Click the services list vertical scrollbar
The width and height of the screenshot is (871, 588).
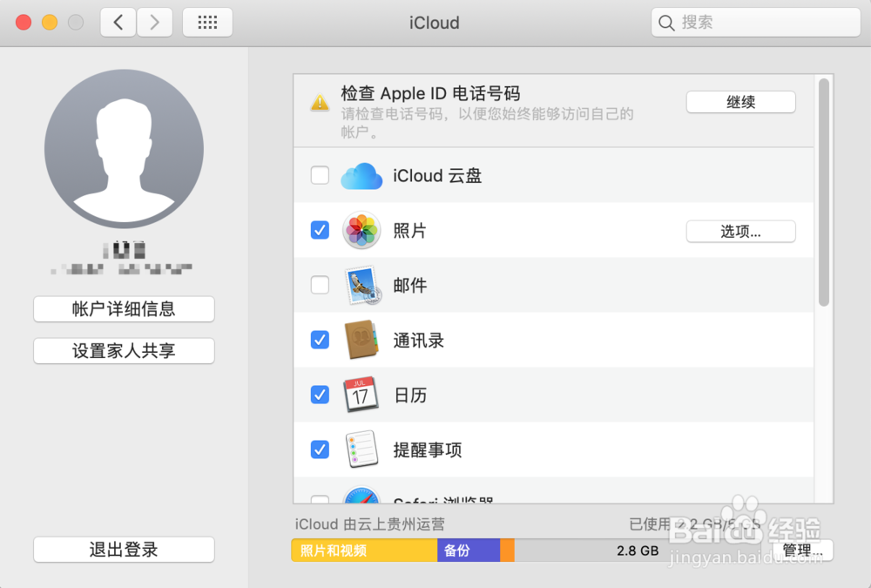[x=824, y=193]
